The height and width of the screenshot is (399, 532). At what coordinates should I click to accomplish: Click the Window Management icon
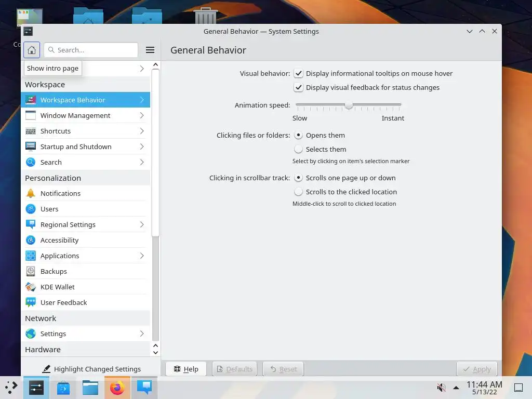coord(31,115)
